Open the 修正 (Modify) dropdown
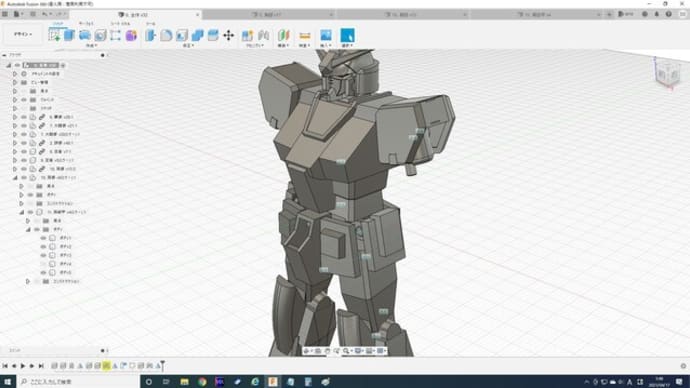The width and height of the screenshot is (690, 388). click(x=188, y=46)
